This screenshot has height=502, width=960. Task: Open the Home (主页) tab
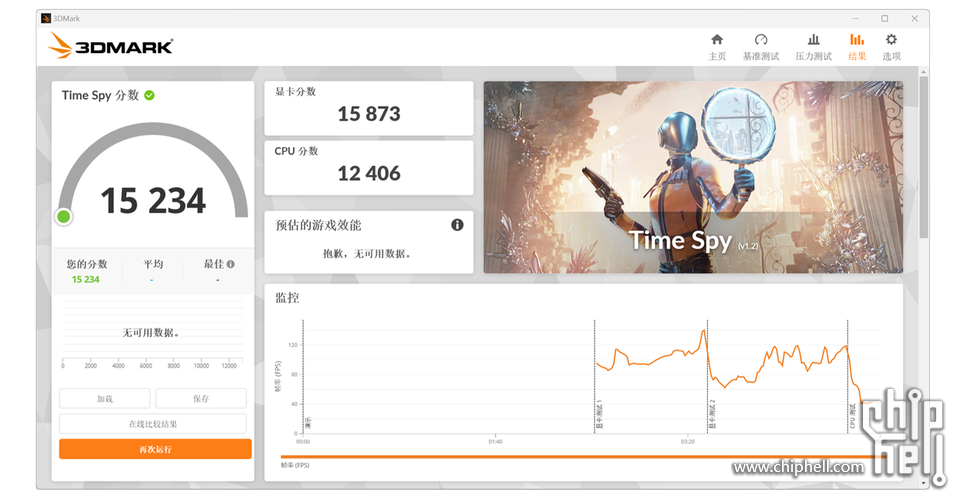coord(717,47)
